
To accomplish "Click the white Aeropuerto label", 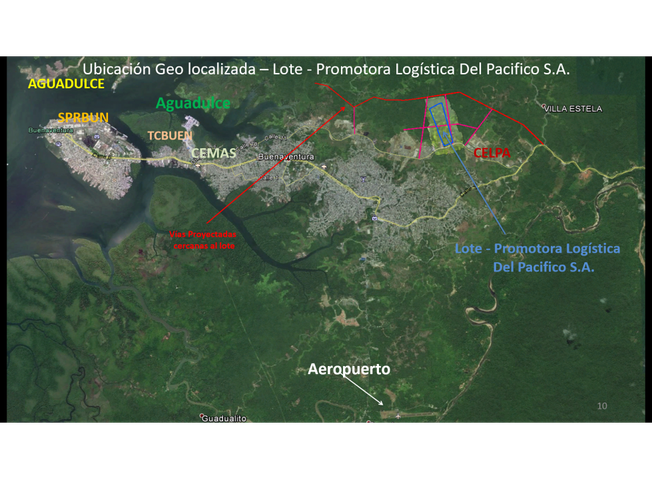I will pos(348,370).
